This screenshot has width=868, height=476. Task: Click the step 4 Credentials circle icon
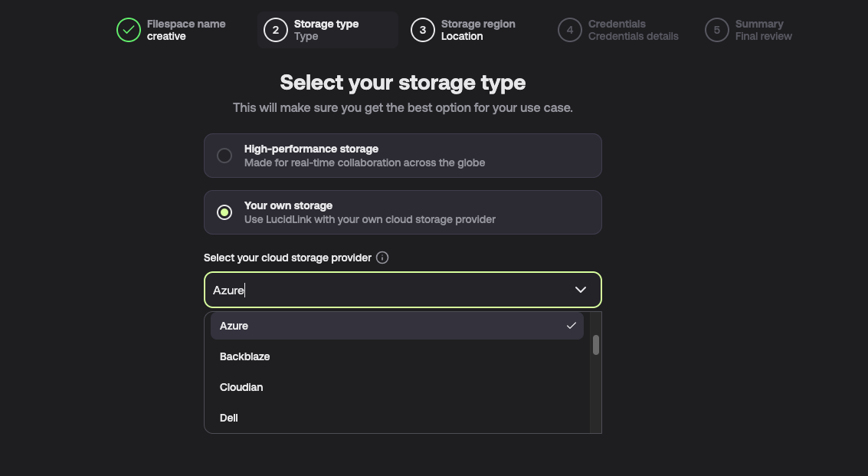[570, 30]
